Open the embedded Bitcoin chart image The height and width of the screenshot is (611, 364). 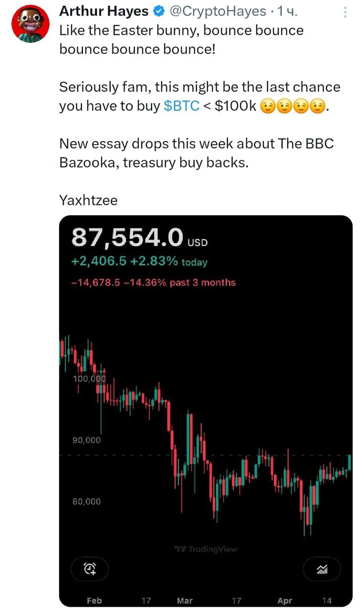pos(206,411)
